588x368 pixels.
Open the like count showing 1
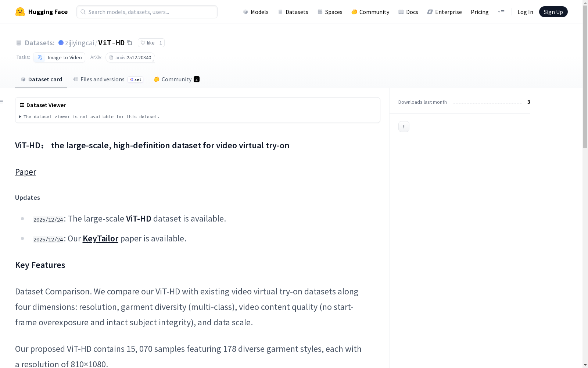coord(161,43)
